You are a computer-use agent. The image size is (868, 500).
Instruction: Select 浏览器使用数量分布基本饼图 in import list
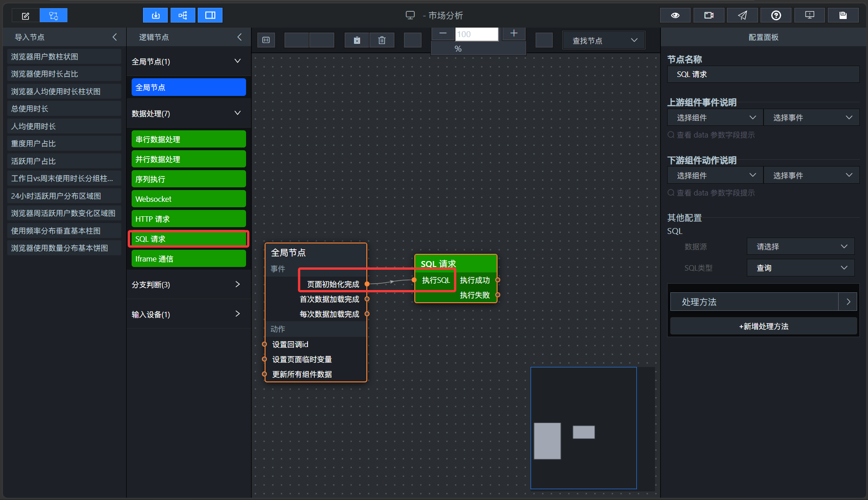(x=64, y=248)
